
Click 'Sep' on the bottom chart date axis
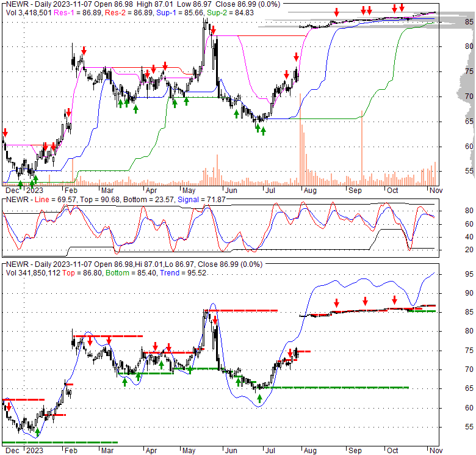355,451
